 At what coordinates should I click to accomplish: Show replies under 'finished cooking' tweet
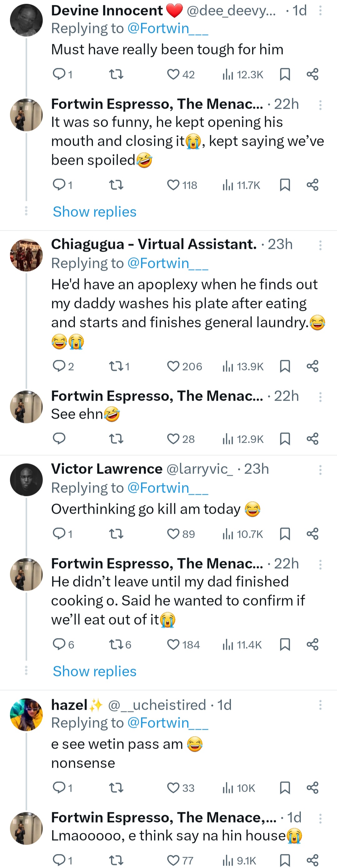point(95,671)
